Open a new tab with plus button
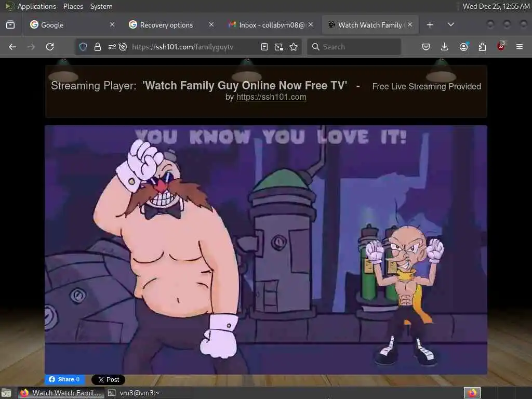Viewport: 532px width, 399px height. [x=430, y=25]
